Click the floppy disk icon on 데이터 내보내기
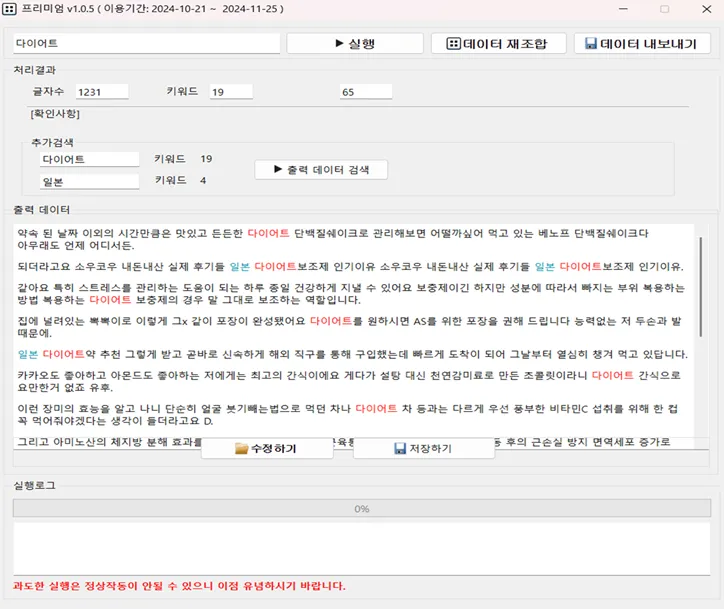Image resolution: width=724 pixels, height=609 pixels. pyautogui.click(x=591, y=43)
